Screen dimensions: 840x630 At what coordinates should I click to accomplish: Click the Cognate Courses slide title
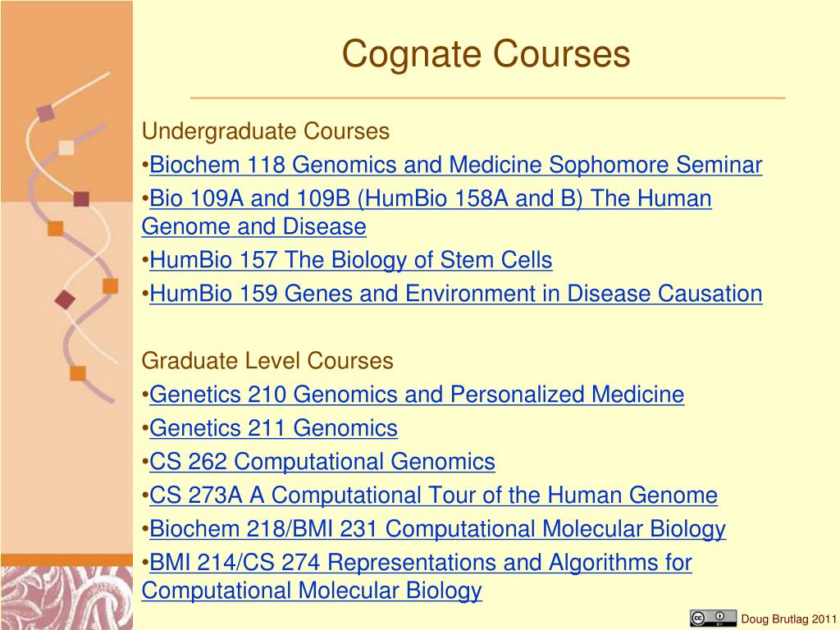pyautogui.click(x=486, y=54)
